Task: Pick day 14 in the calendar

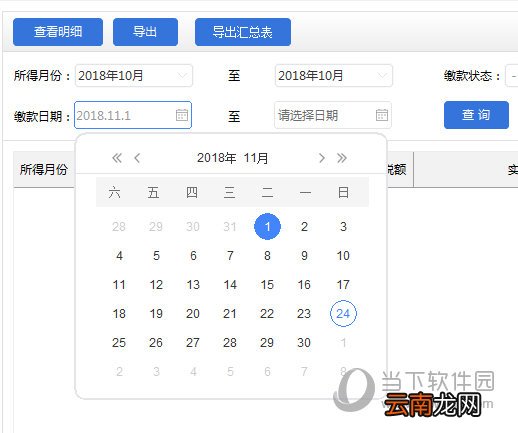Action: point(230,285)
